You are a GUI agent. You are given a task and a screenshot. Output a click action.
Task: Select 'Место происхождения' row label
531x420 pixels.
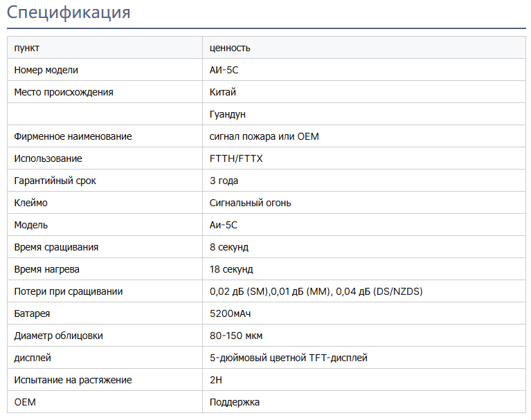[x=64, y=92]
